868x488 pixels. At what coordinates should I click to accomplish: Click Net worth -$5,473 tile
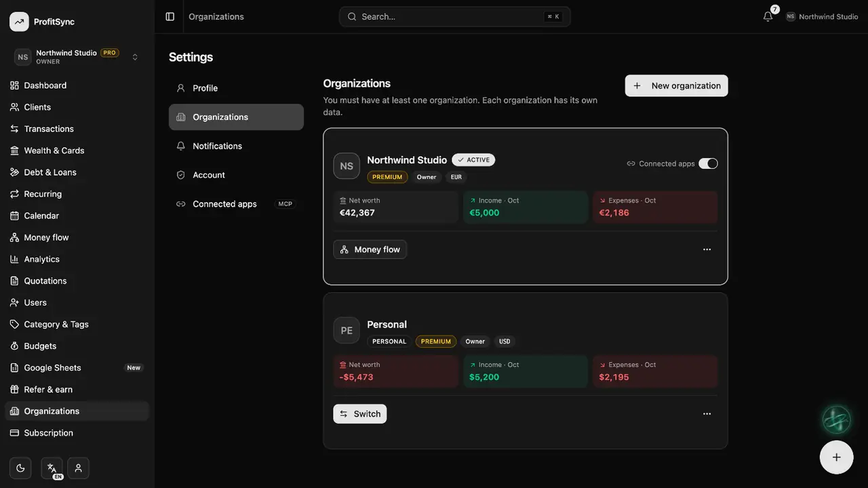click(x=395, y=371)
